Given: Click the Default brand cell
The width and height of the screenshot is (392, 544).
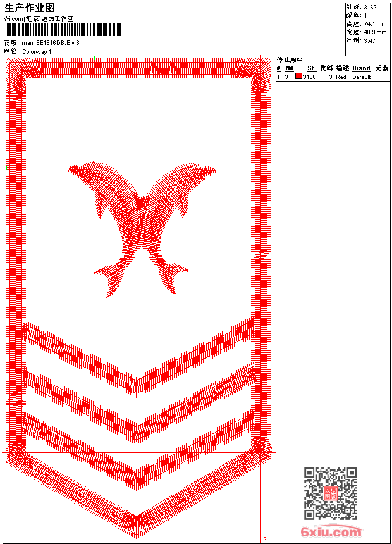Looking at the screenshot, I should click(361, 77).
